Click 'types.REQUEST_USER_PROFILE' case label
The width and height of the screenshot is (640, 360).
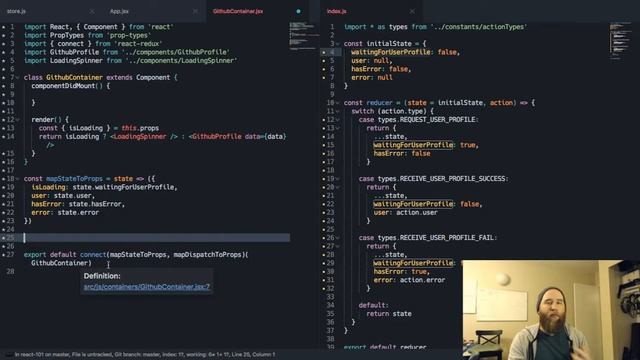coord(427,120)
